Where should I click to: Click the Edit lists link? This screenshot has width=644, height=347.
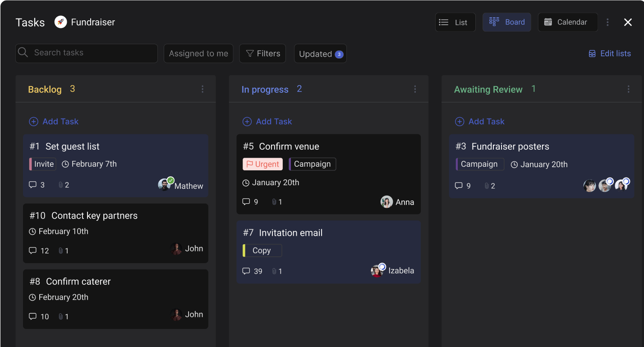[610, 54]
